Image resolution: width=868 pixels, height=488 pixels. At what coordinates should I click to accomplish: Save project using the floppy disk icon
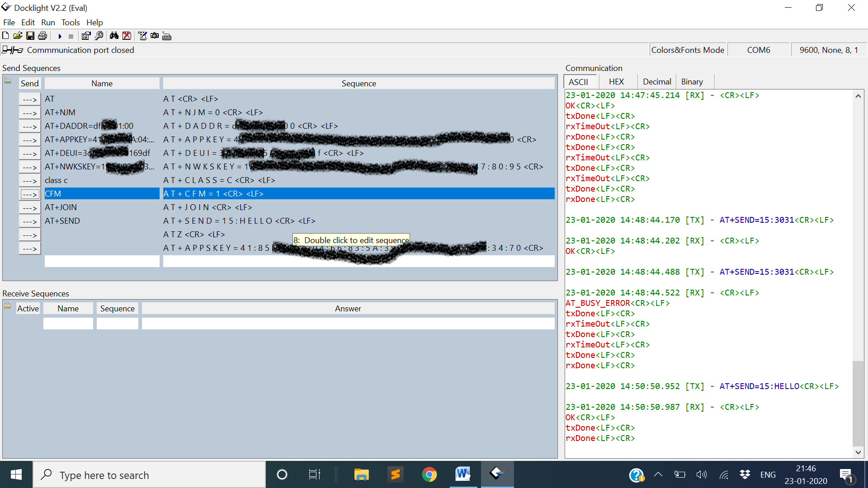click(x=30, y=36)
